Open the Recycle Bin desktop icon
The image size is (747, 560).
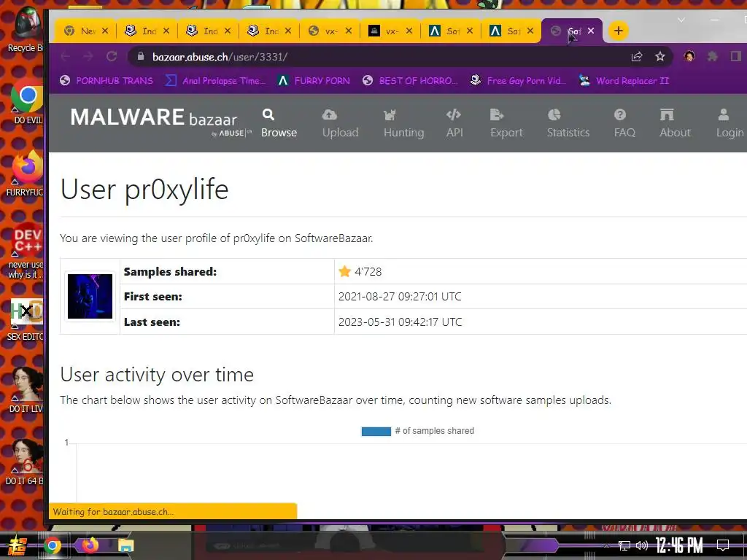click(x=25, y=29)
